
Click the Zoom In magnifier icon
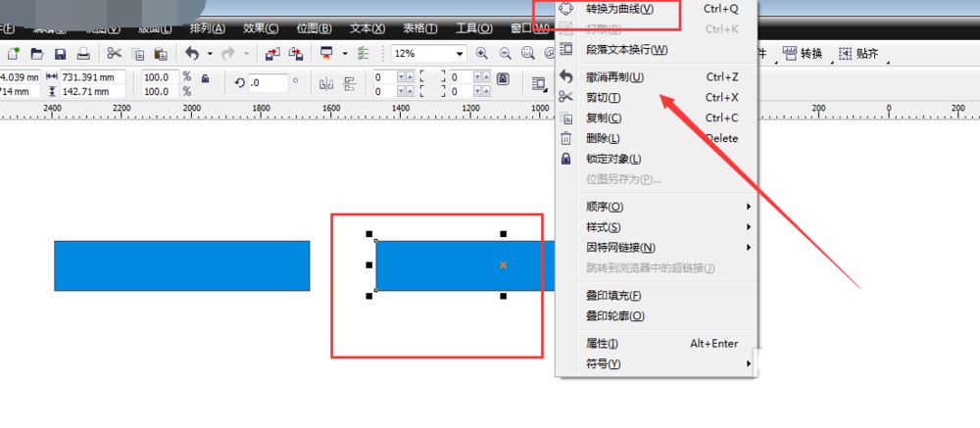click(482, 53)
